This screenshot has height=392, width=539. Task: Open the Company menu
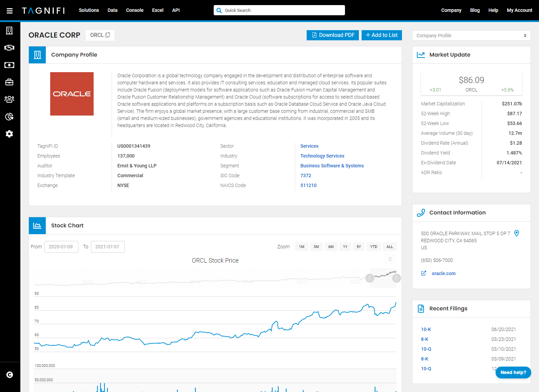(451, 10)
